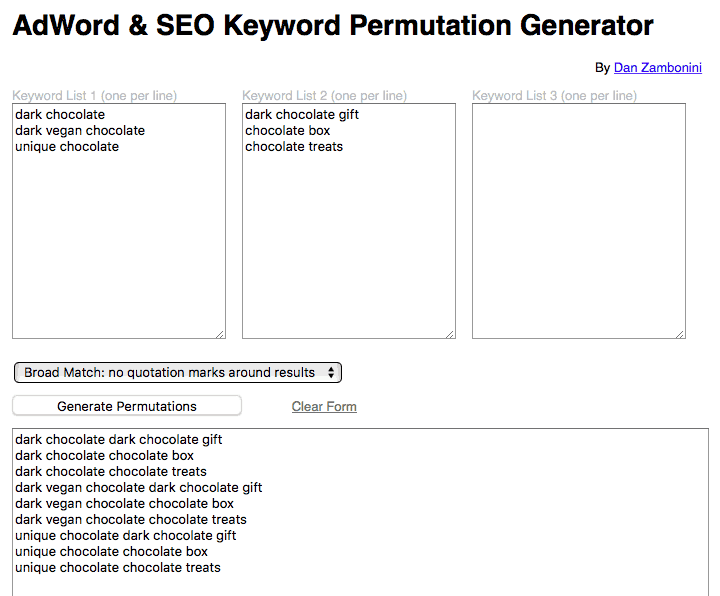Click 'chocolate box' line in Keyword List 2
Screen dimensions: 720x596
click(287, 130)
